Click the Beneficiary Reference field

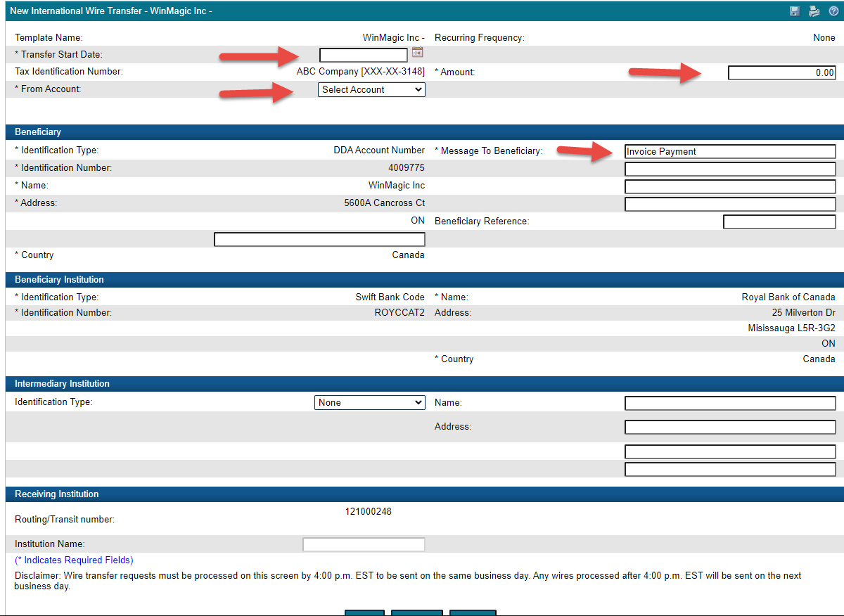coord(779,222)
